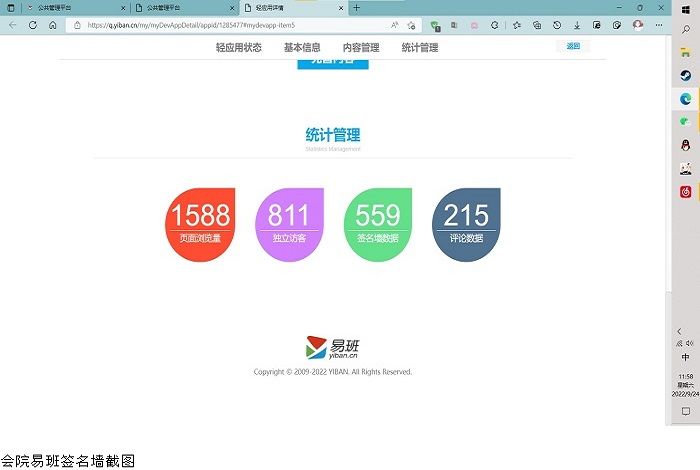Expand hidden system tray icons chevron
The width and height of the screenshot is (700, 470).
tap(680, 331)
